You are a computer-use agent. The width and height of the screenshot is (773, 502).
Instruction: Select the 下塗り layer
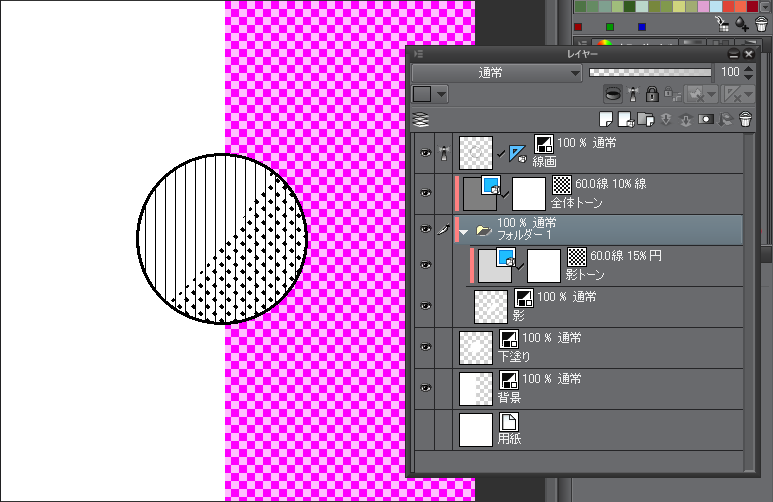tap(597, 347)
